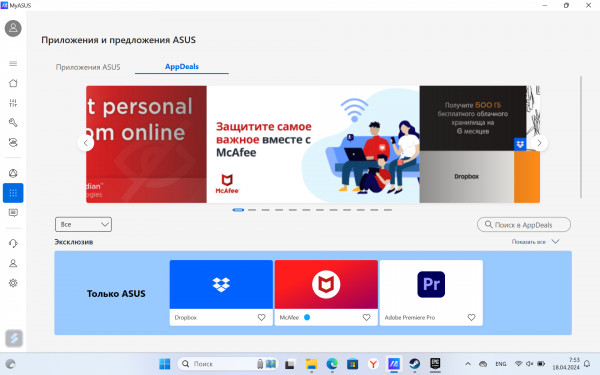The image size is (600, 375).
Task: Click the page vertical scrollbar
Action: [581, 137]
